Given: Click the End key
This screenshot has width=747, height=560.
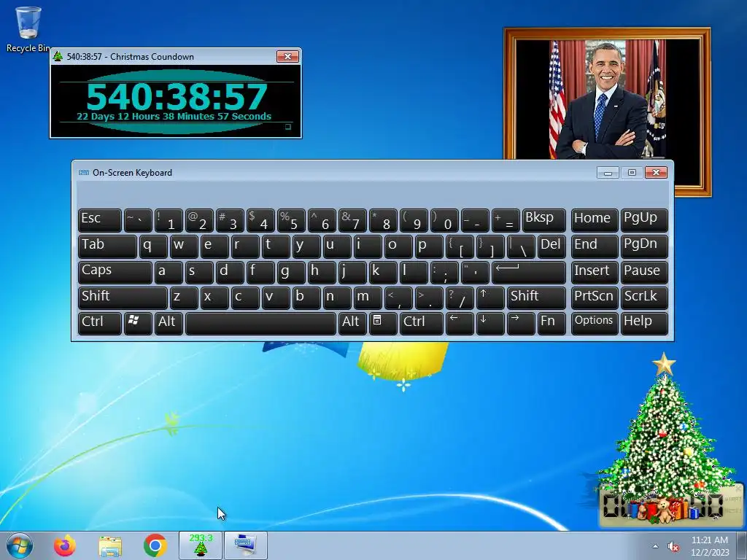Looking at the screenshot, I should [594, 246].
